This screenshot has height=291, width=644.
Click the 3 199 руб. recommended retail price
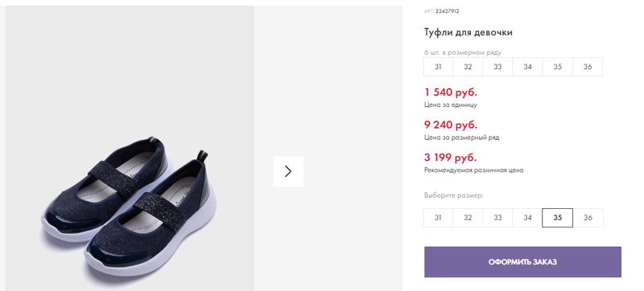point(450,157)
